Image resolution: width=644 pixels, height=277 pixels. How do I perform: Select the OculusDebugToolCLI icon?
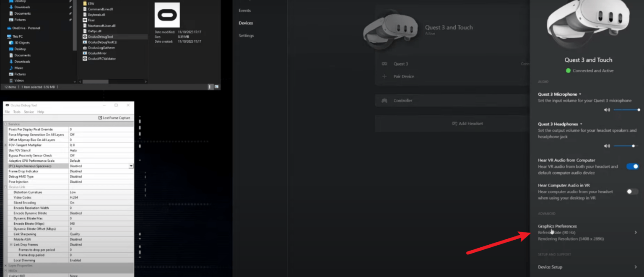[x=84, y=42]
